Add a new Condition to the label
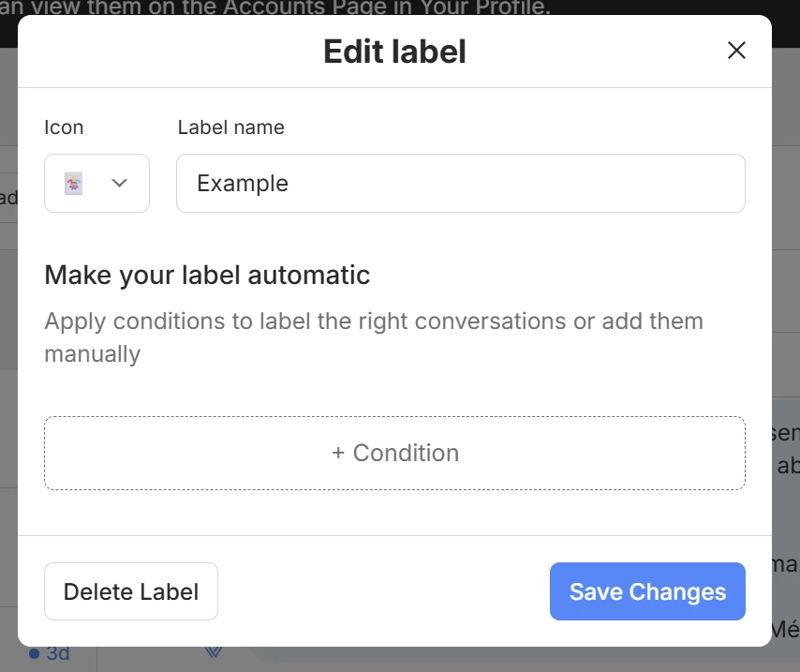The height and width of the screenshot is (672, 800). pos(394,453)
